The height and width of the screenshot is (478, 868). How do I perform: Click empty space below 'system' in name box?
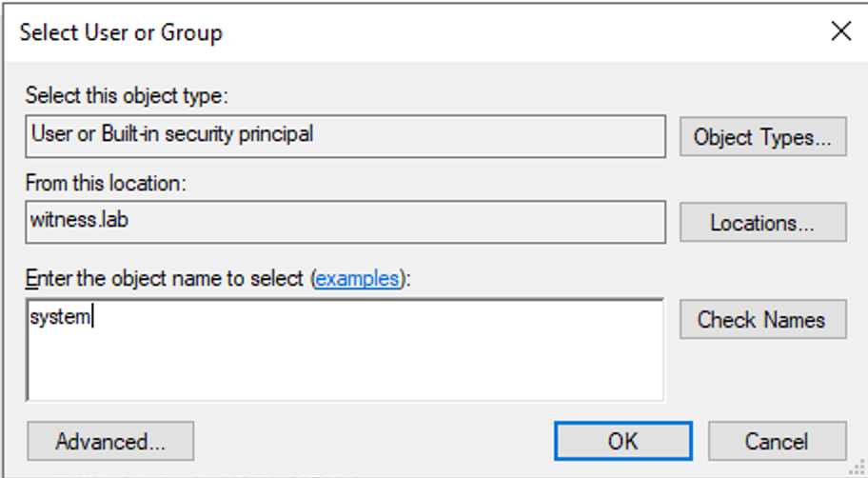coord(343,367)
